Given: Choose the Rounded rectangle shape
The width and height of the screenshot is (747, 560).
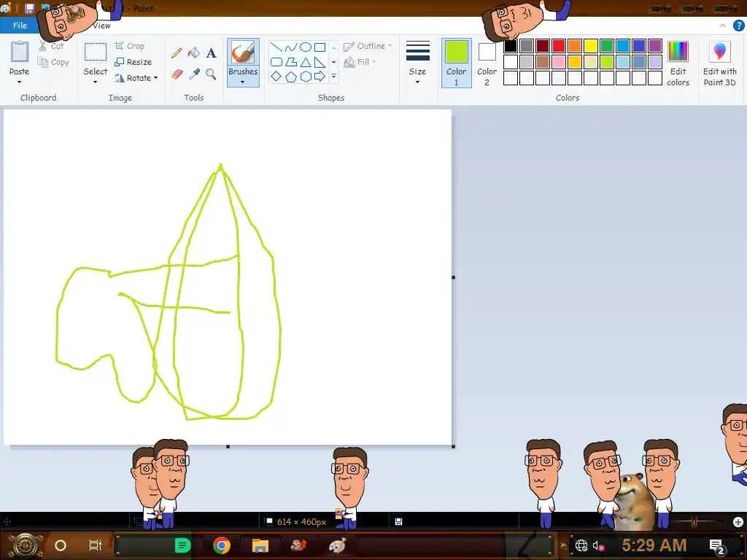Looking at the screenshot, I should pos(276,62).
